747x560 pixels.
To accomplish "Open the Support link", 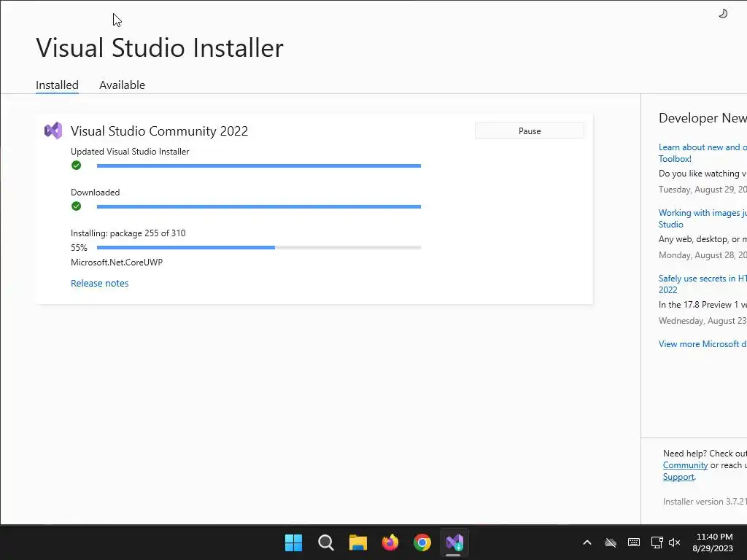I will pos(678,477).
